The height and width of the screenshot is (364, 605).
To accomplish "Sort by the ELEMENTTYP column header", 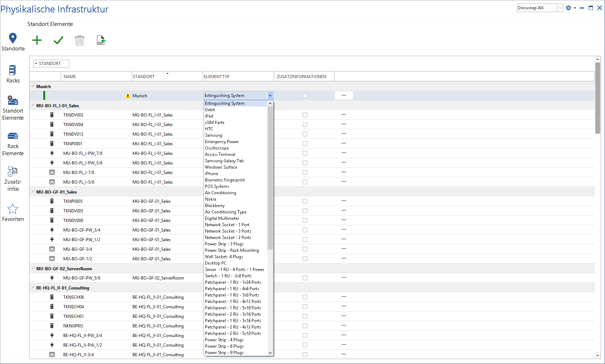I will click(238, 76).
